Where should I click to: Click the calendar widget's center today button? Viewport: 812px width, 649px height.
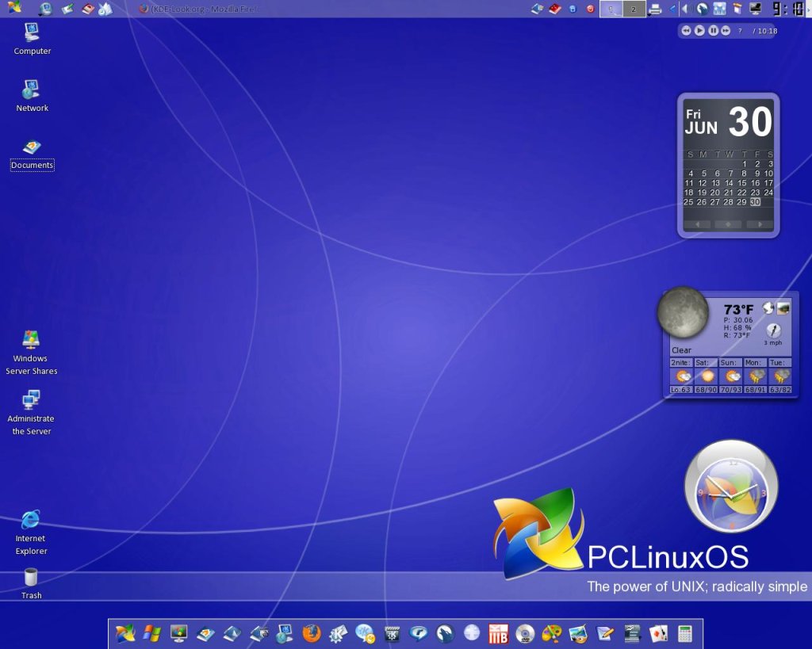point(728,224)
